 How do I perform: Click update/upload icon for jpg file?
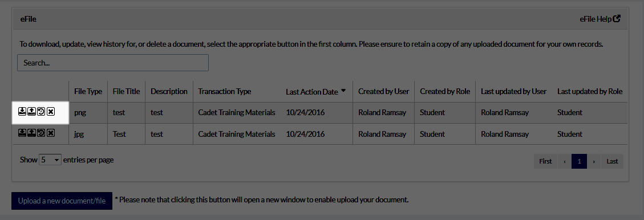coord(31,133)
